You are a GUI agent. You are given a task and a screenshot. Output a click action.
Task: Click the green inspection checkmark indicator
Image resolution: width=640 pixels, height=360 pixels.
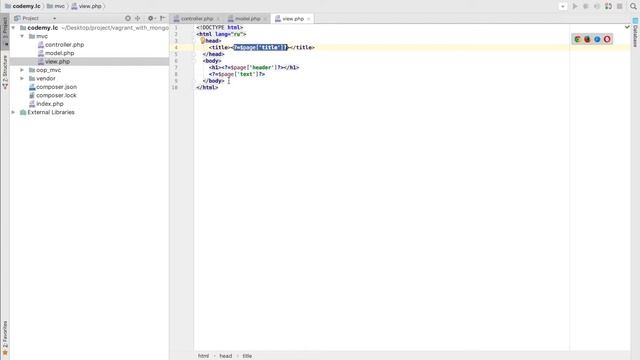point(627,27)
